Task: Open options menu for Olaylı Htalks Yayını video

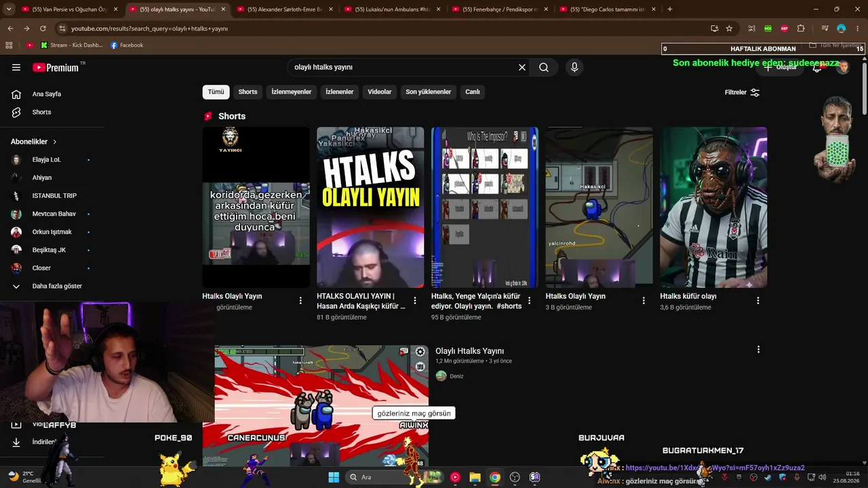Action: coord(758,350)
